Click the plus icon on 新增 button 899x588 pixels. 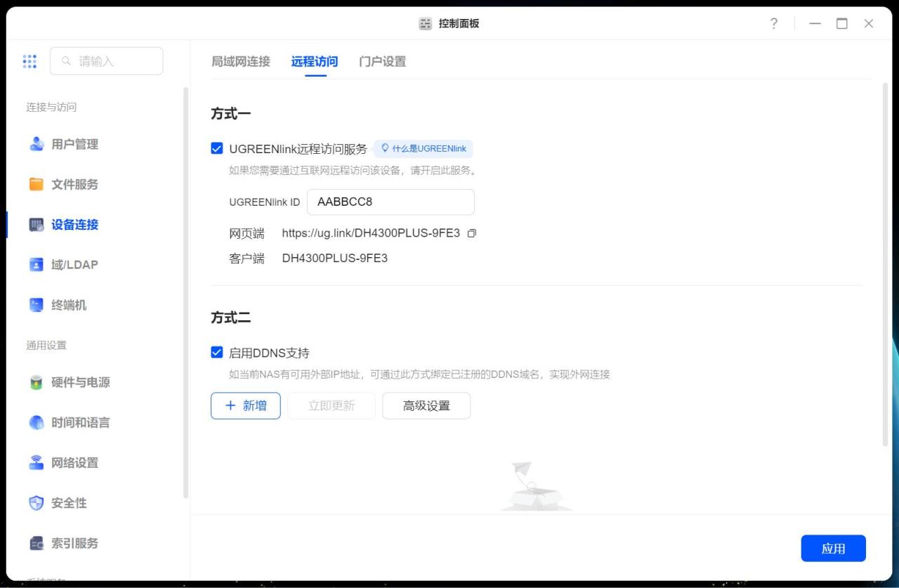pos(230,405)
